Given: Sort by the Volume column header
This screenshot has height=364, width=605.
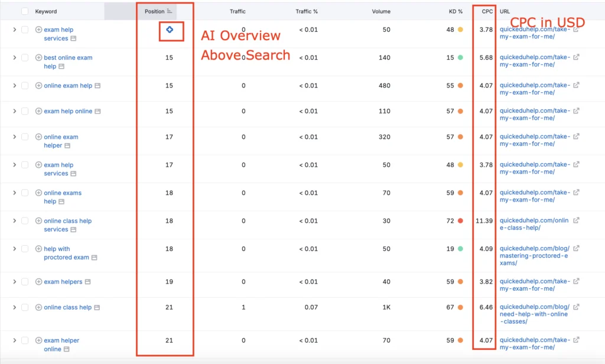Looking at the screenshot, I should click(381, 12).
